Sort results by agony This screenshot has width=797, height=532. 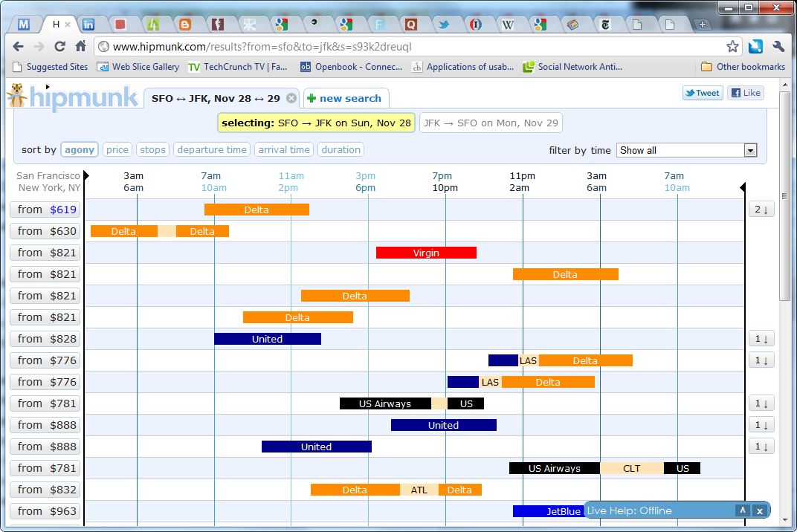click(80, 150)
